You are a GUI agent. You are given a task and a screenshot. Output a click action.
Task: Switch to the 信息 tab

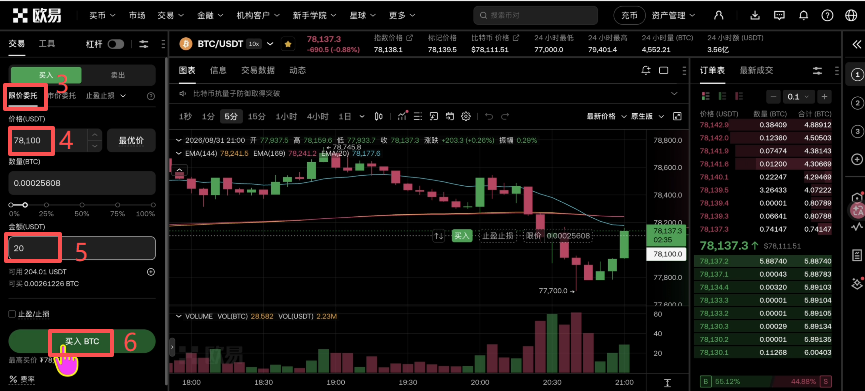[x=218, y=70]
